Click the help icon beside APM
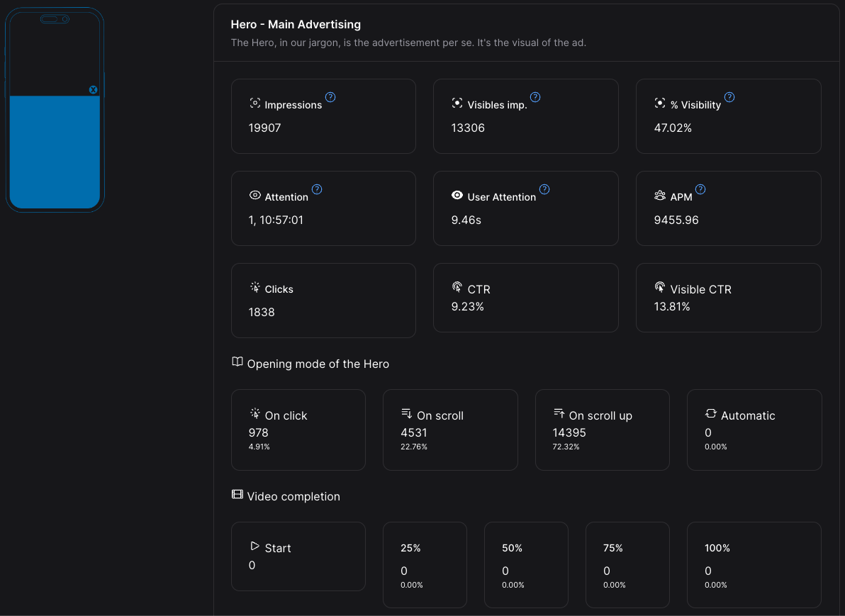 700,189
